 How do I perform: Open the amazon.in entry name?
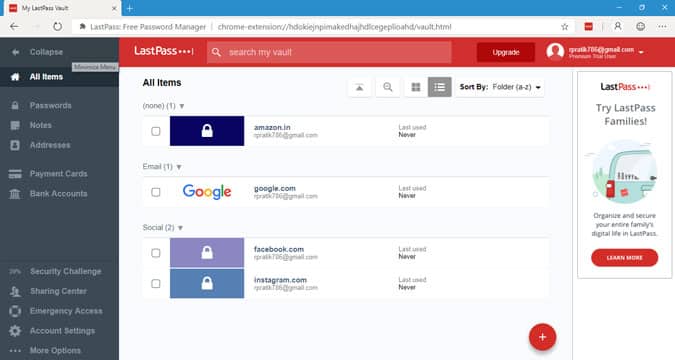[272, 127]
